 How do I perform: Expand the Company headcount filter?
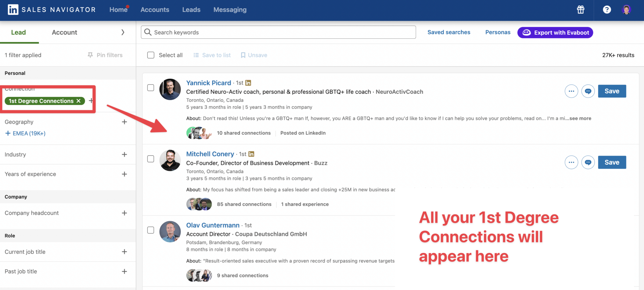click(x=125, y=213)
